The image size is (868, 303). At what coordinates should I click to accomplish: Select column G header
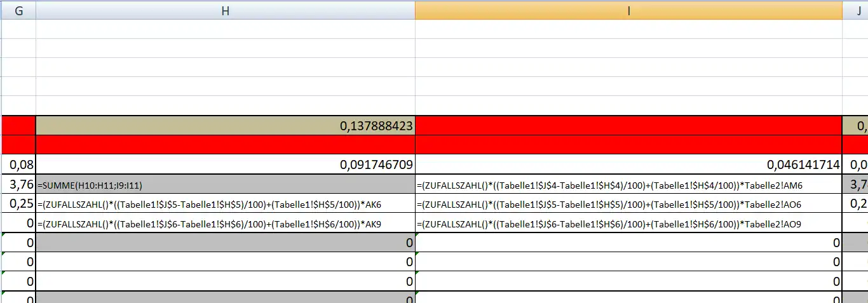pos(18,10)
